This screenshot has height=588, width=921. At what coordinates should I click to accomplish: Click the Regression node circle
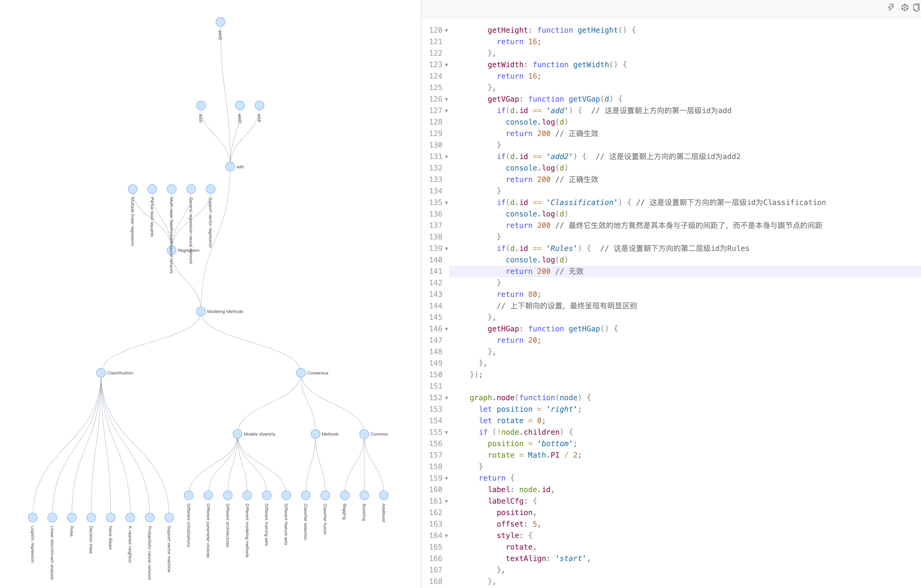pos(172,250)
